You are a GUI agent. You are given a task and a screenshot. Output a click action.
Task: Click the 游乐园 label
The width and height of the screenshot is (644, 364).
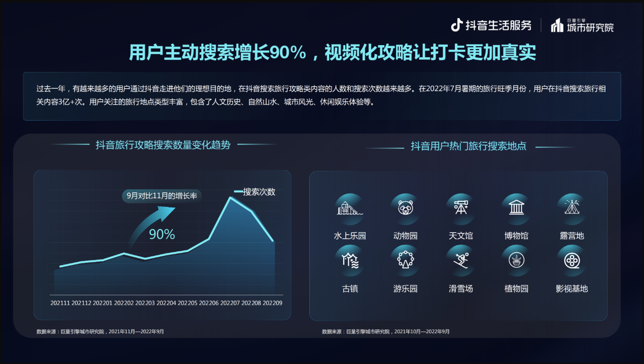[405, 289]
